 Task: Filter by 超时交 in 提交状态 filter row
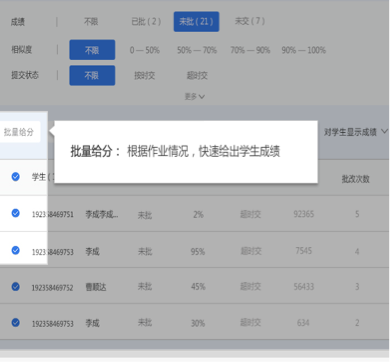(x=197, y=76)
